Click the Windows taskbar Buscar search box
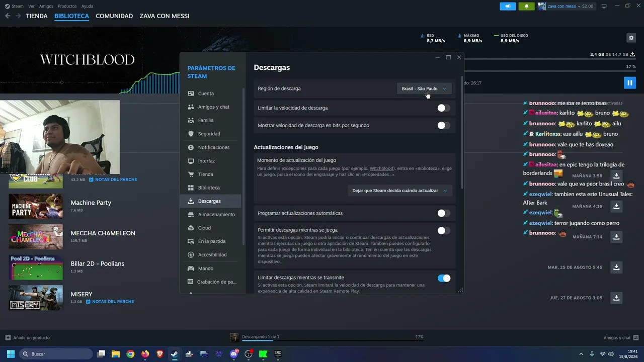 (56, 354)
